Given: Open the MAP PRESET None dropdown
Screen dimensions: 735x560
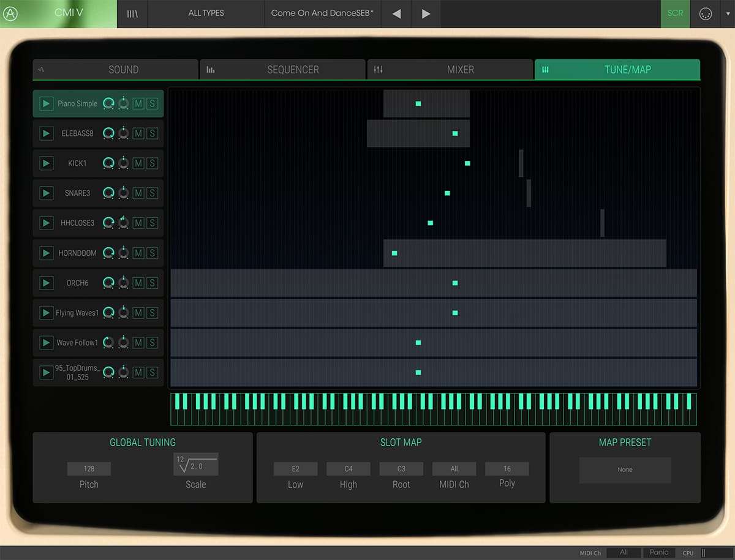Looking at the screenshot, I should [x=625, y=469].
